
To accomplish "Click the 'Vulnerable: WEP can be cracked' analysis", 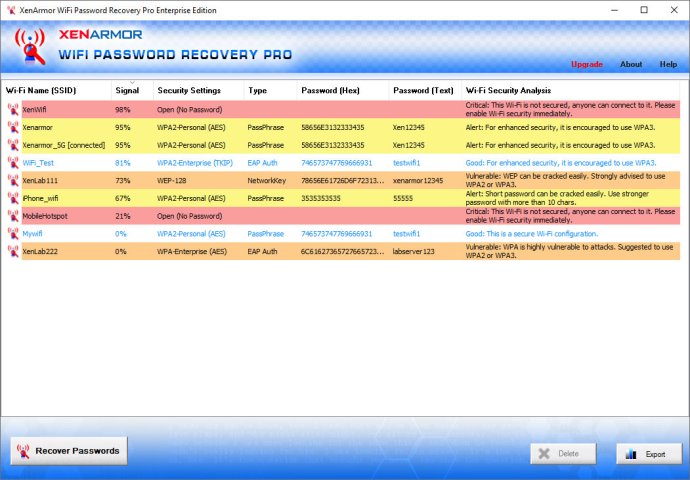I will tap(565, 180).
